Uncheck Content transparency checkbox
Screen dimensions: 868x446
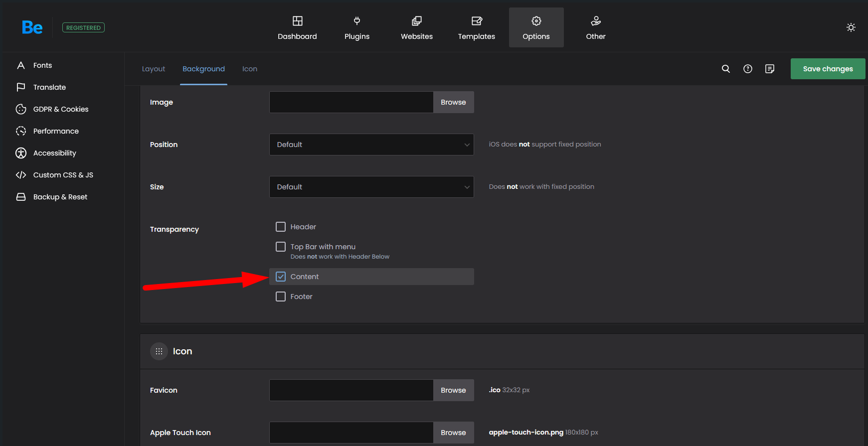click(x=281, y=277)
